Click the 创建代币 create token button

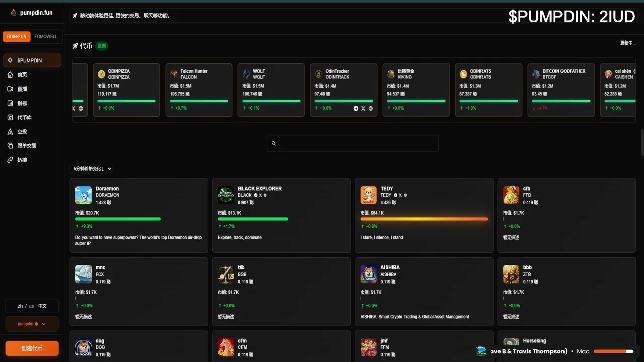(32, 348)
